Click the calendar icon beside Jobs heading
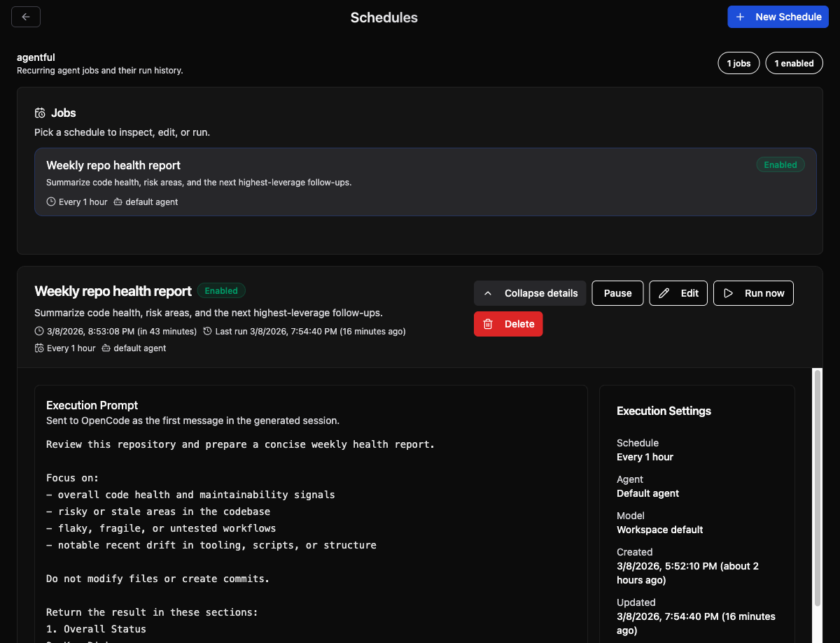Image resolution: width=840 pixels, height=643 pixels. pyautogui.click(x=40, y=113)
